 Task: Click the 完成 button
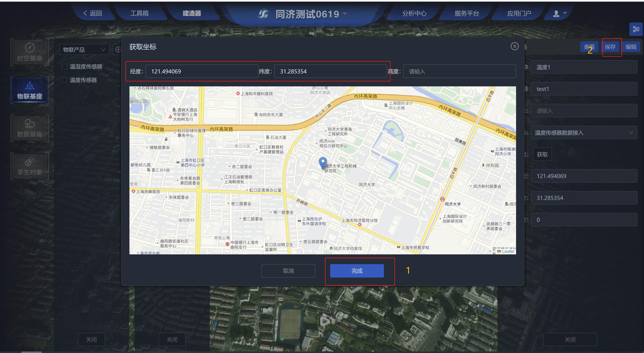coord(357,271)
